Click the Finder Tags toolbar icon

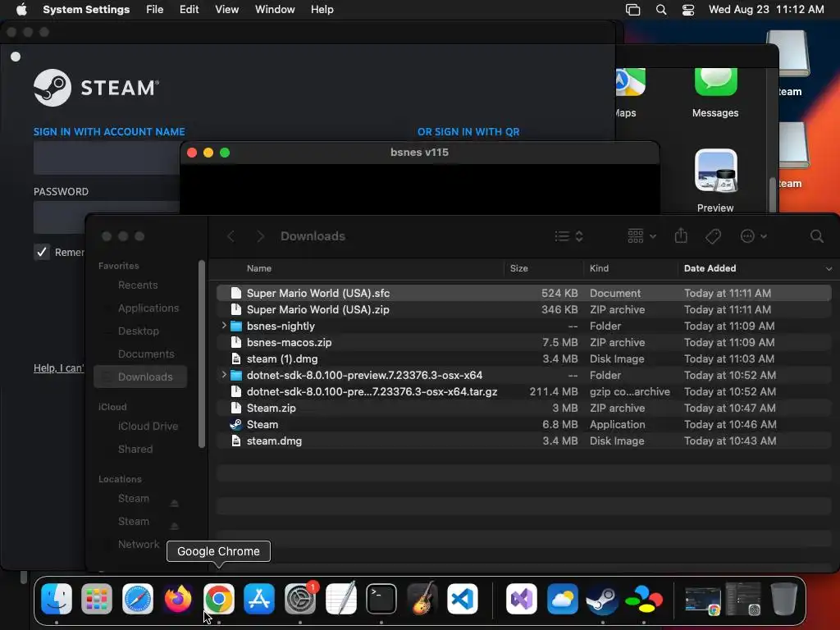pyautogui.click(x=713, y=236)
